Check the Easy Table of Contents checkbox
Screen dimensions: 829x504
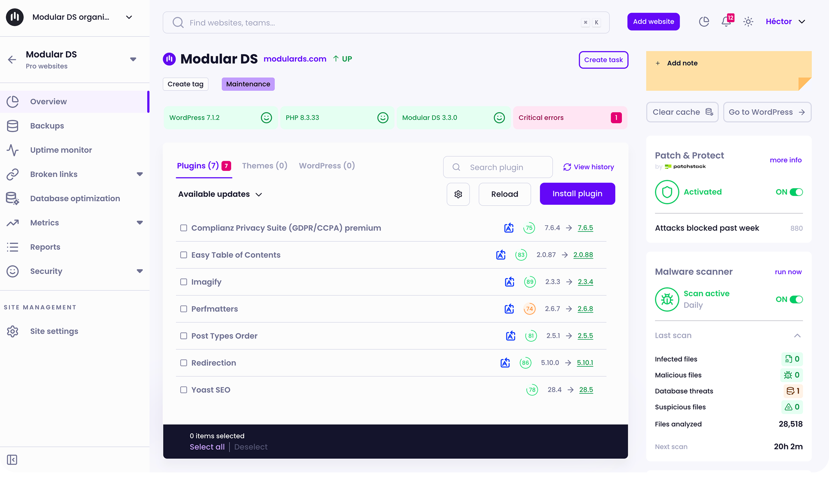click(184, 255)
